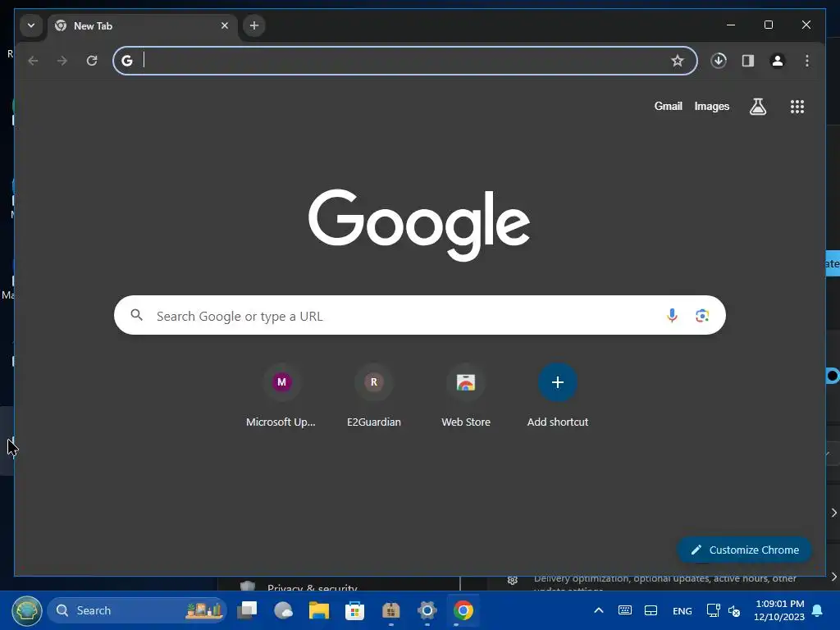Open Chrome three-dot menu

tap(807, 61)
